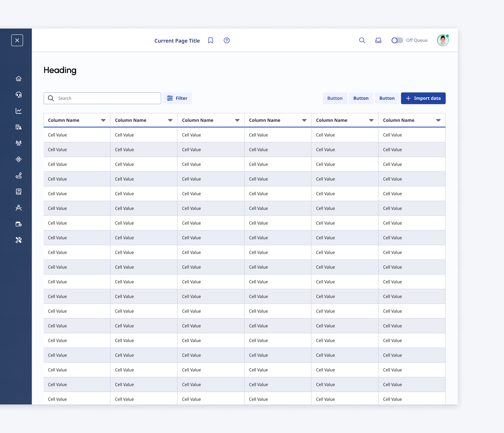Screen dimensions: 504x433
Task: Click the Import data button
Action: pyautogui.click(x=423, y=98)
